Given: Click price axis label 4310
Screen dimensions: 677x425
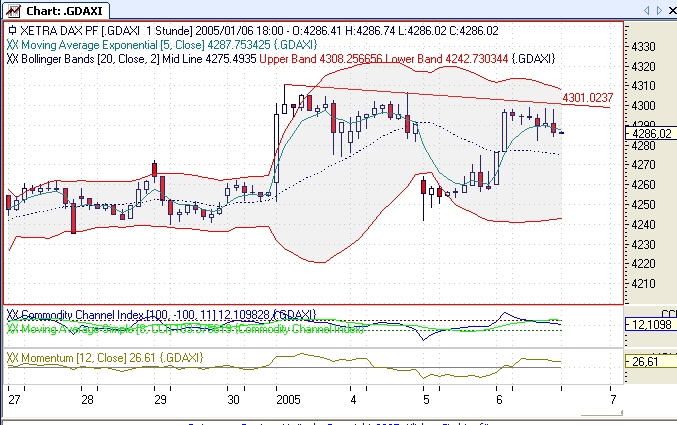Looking at the screenshot, I should [643, 86].
